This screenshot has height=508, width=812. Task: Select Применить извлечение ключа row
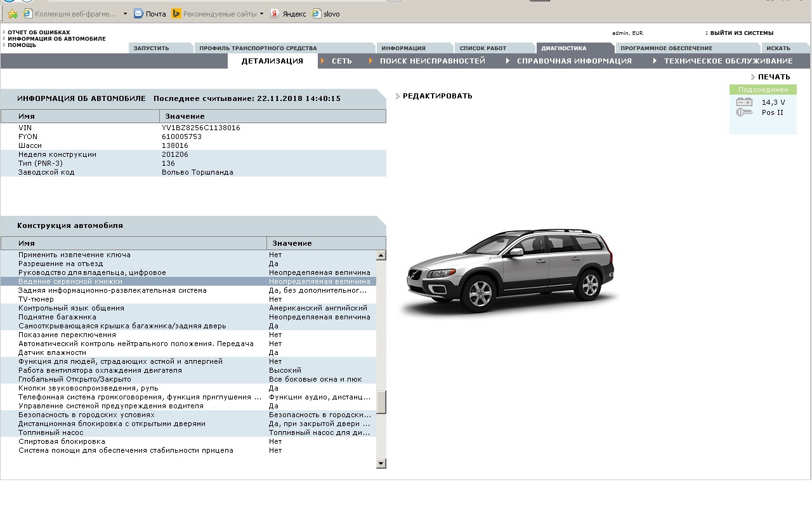point(188,255)
